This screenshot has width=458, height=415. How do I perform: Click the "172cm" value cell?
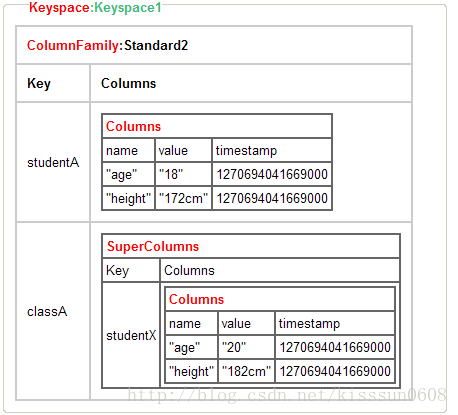tap(183, 198)
